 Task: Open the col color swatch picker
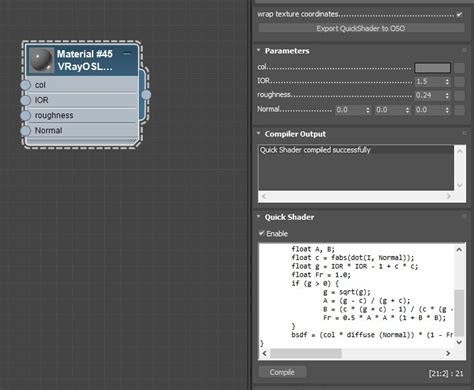point(432,68)
